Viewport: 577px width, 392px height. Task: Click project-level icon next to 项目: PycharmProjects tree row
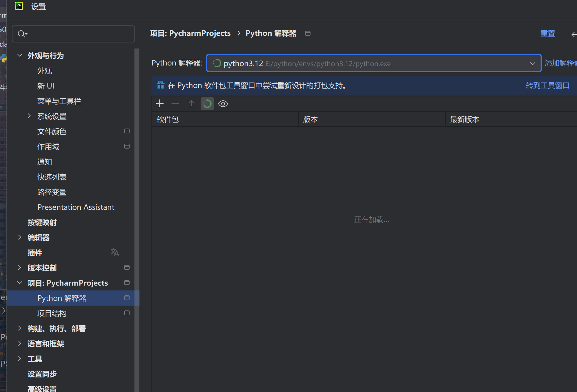pyautogui.click(x=127, y=283)
